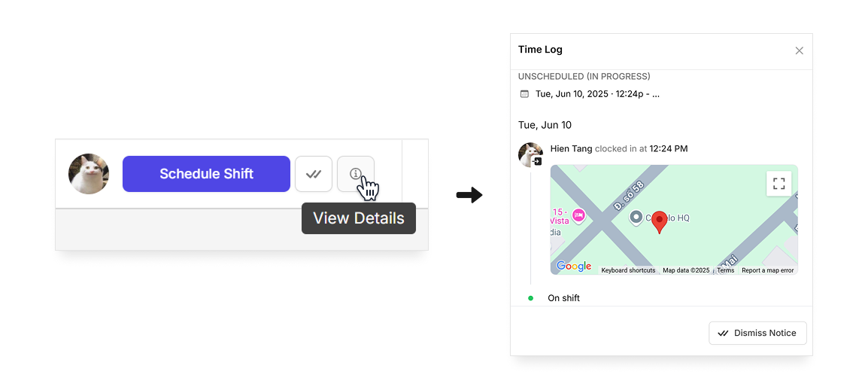
Task: Click the calendar icon beside shift date
Action: [524, 94]
